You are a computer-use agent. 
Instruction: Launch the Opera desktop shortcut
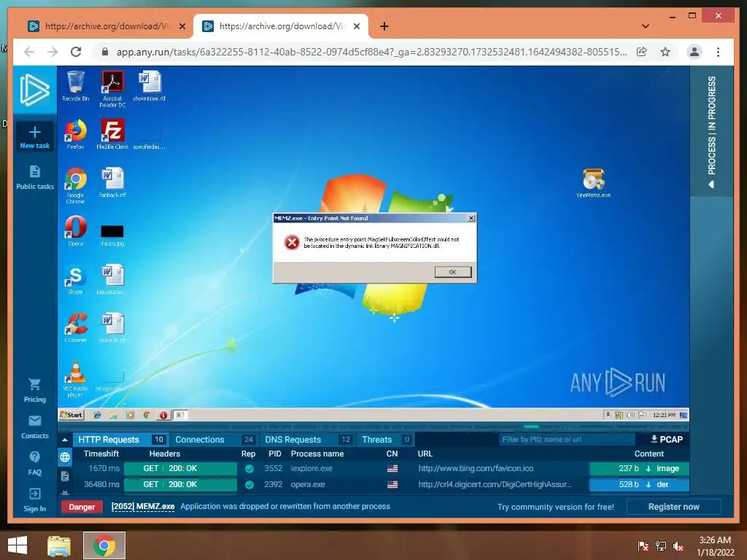click(76, 231)
